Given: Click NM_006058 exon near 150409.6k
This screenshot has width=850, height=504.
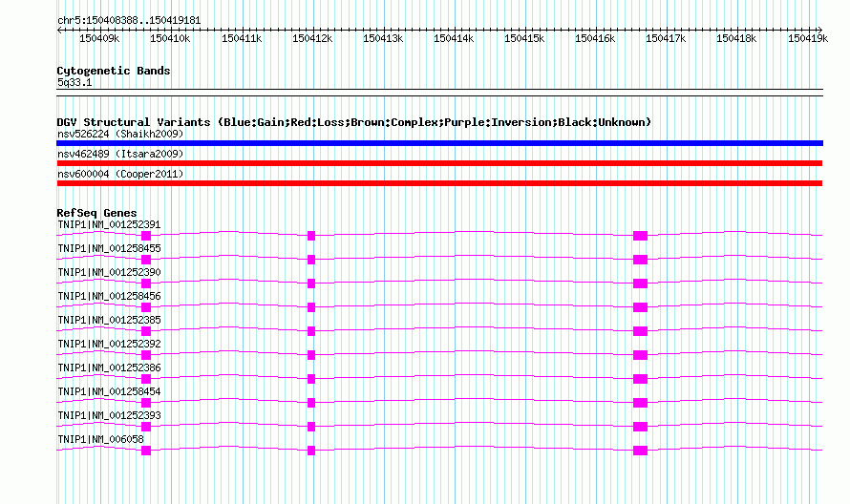Looking at the screenshot, I should pyautogui.click(x=146, y=451).
